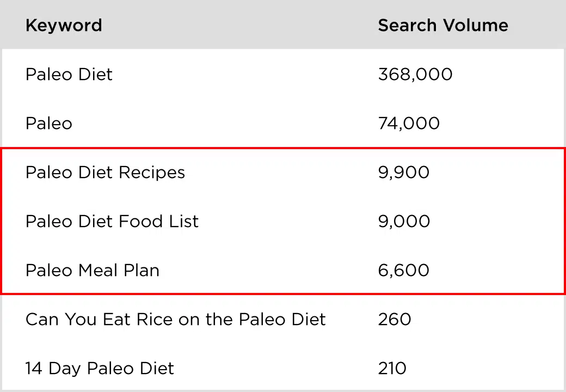
Task: Click the 9,000 search volume value
Action: 404,222
